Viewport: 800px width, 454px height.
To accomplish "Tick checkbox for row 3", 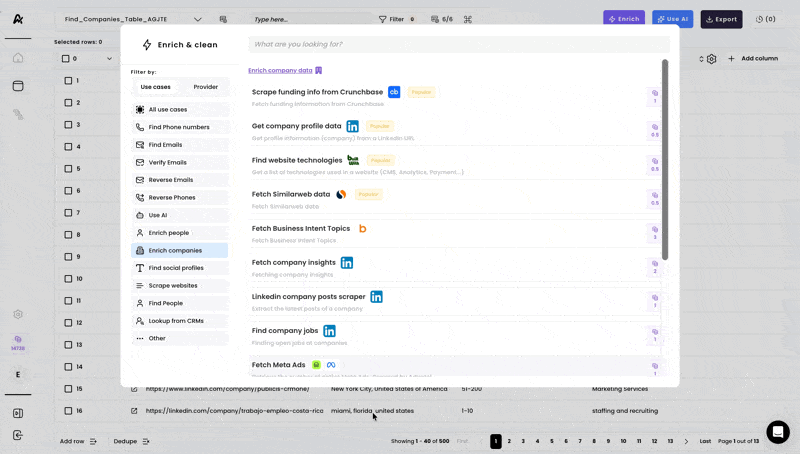I will click(x=68, y=124).
